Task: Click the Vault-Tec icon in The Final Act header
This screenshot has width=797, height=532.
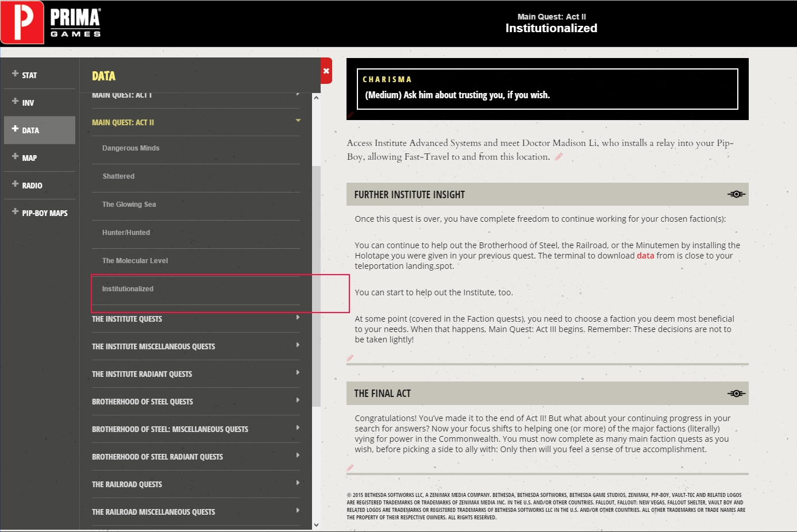Action: click(x=736, y=393)
